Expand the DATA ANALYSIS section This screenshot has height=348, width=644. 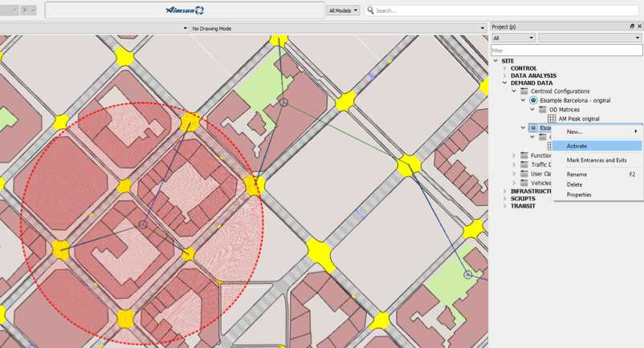[x=505, y=75]
